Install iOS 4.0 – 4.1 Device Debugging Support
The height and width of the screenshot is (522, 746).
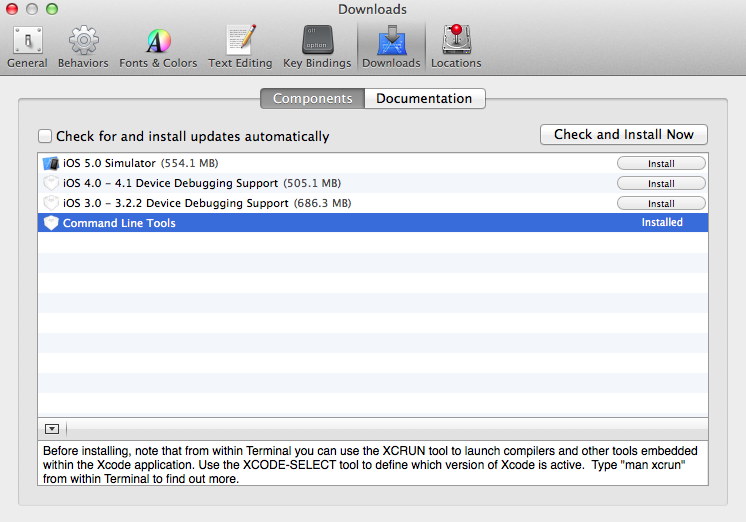(661, 184)
